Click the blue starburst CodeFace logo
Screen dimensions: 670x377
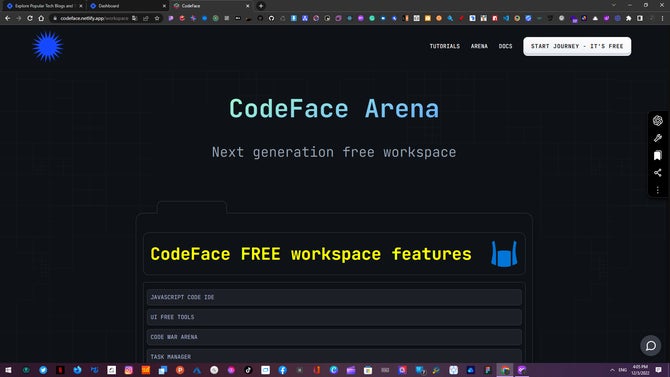48,46
